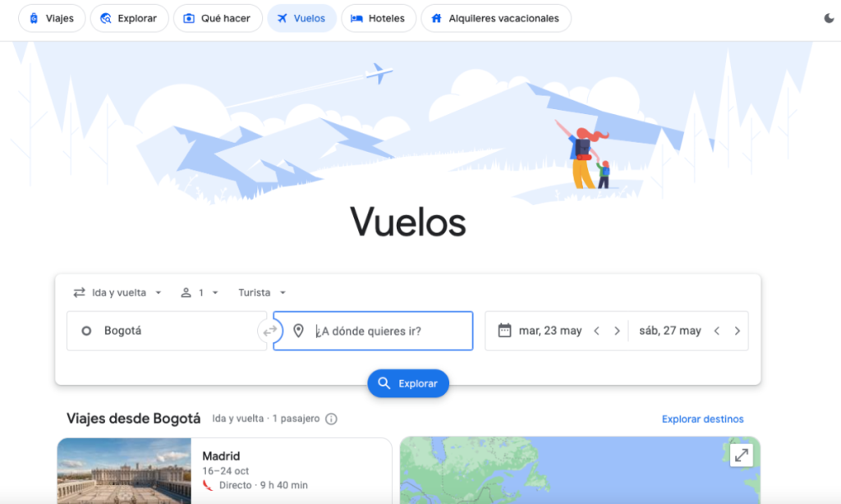
Task: Go to the Viajes tab
Action: [52, 18]
